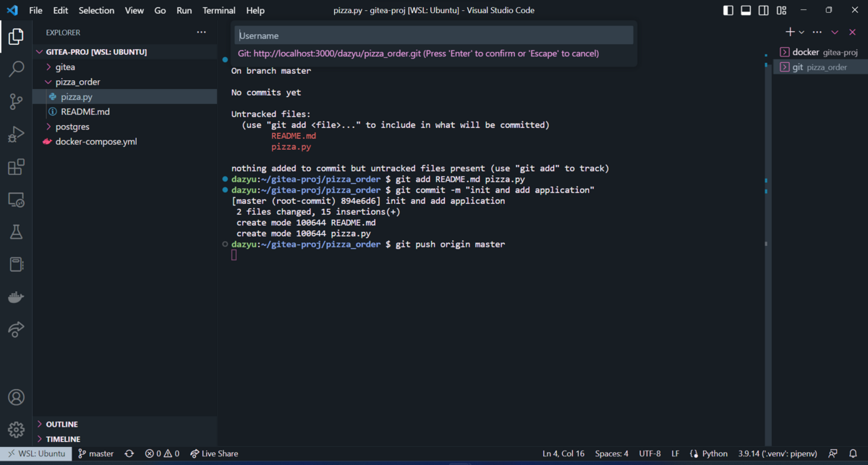Click the panel chevron down icon
Image resolution: width=868 pixels, height=465 pixels.
pyautogui.click(x=835, y=33)
